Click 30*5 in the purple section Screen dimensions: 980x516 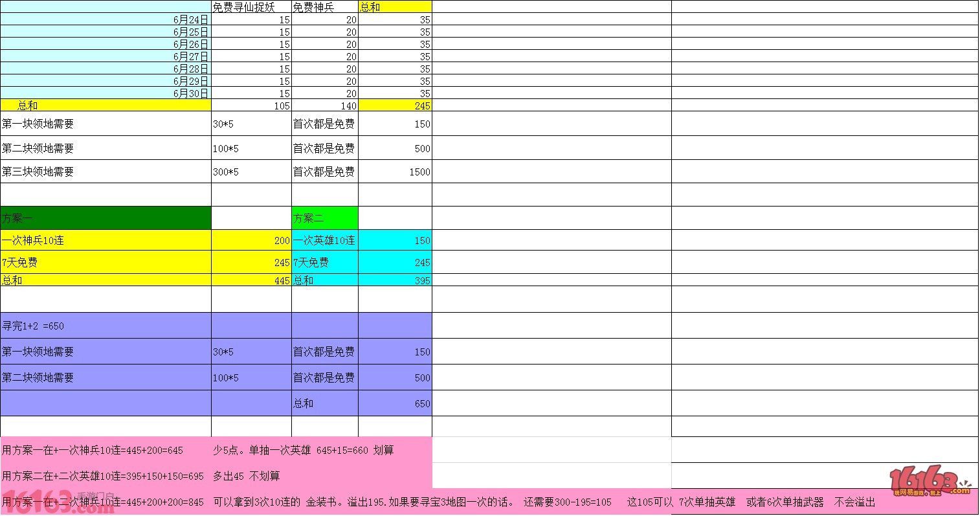(x=251, y=352)
